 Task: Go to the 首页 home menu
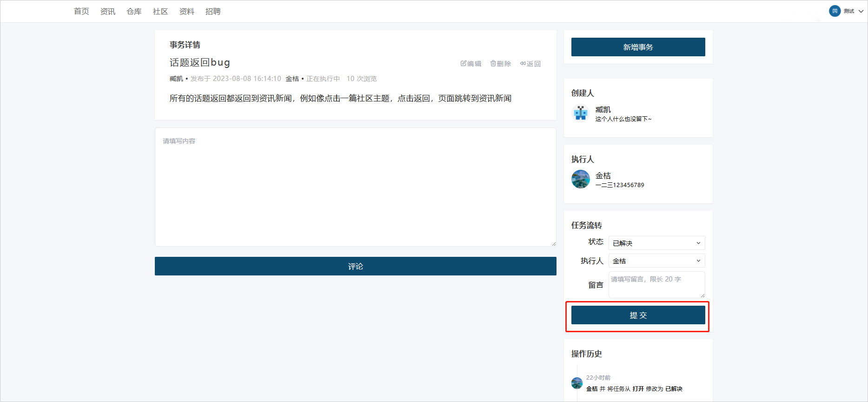(x=81, y=11)
